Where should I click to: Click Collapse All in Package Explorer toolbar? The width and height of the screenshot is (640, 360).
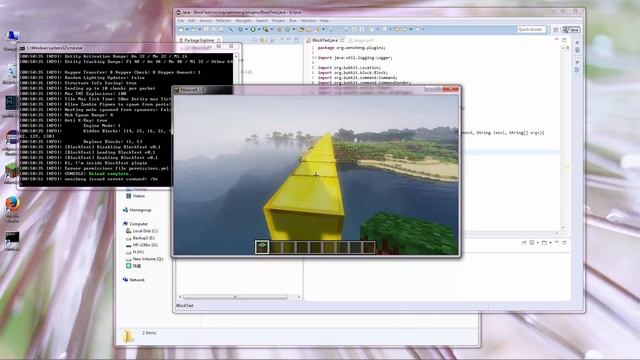click(x=254, y=40)
